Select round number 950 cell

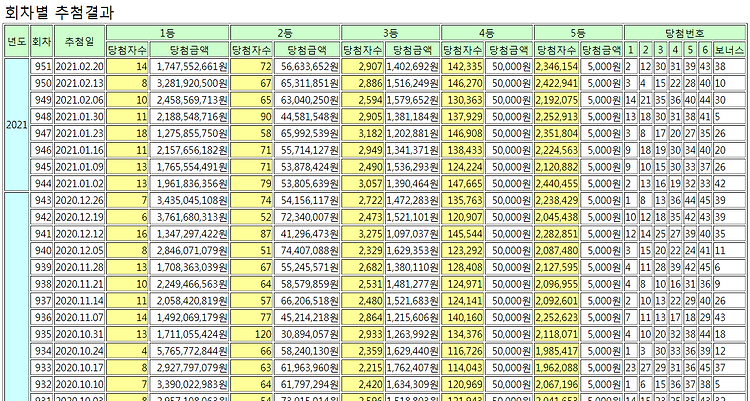point(42,83)
